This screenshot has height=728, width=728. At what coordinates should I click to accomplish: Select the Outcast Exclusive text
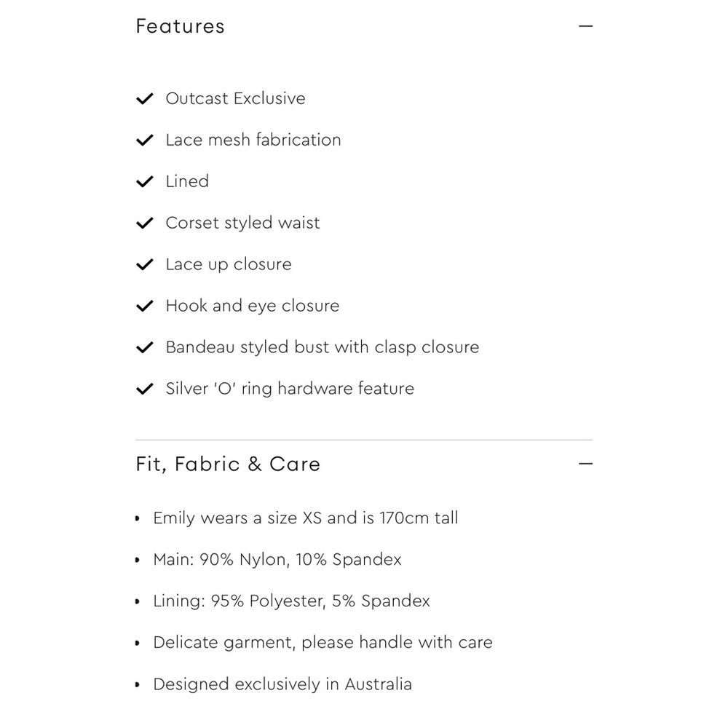[x=235, y=98]
